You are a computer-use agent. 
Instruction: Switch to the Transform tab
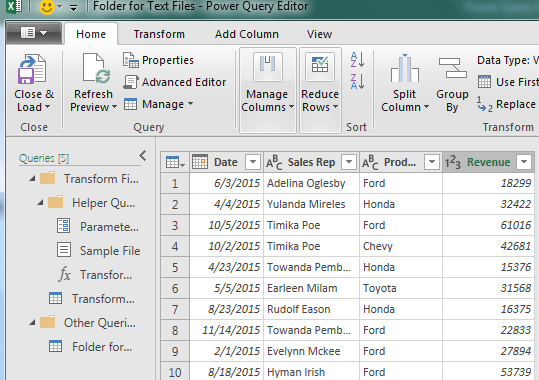click(x=159, y=34)
